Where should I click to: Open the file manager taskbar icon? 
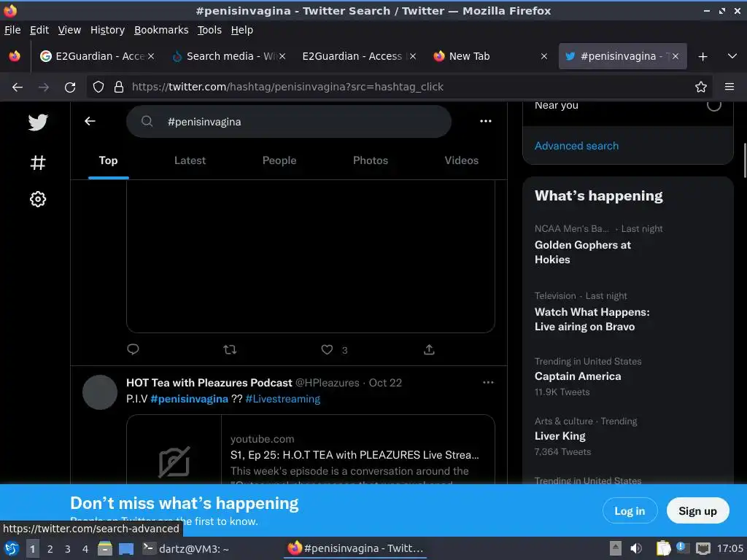(x=105, y=549)
